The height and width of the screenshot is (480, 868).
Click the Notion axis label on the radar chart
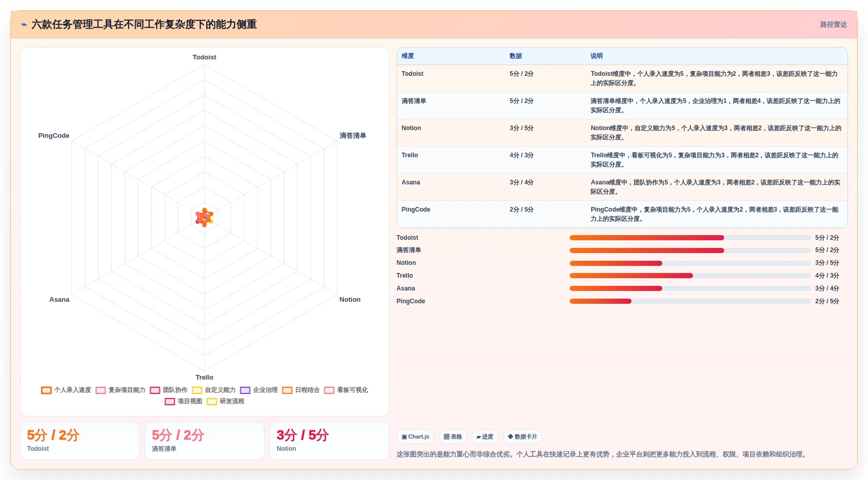(x=350, y=300)
